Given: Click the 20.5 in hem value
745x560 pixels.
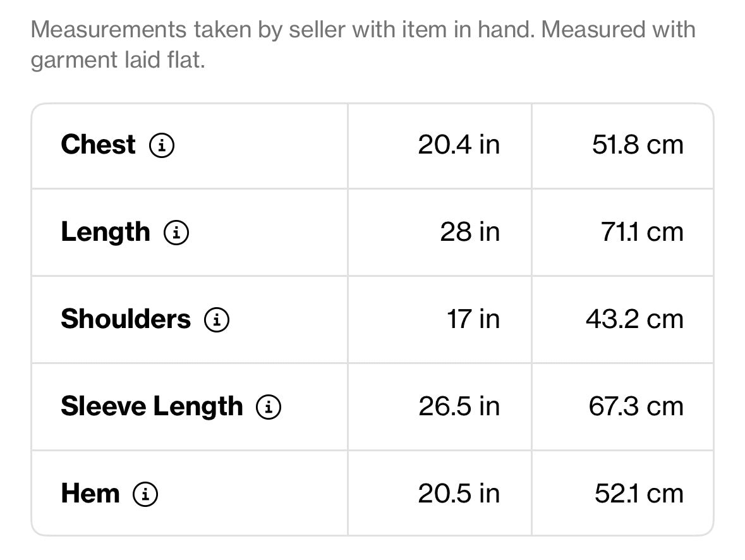Looking at the screenshot, I should tap(459, 494).
